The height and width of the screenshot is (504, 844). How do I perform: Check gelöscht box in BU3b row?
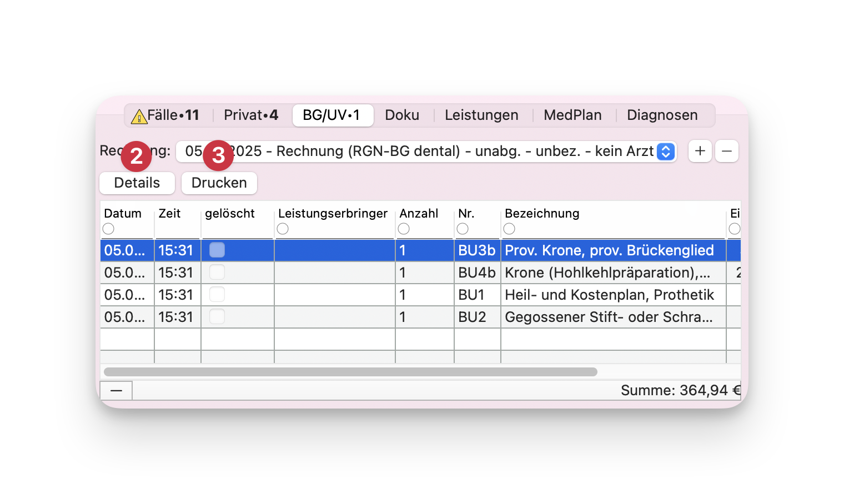(x=217, y=250)
